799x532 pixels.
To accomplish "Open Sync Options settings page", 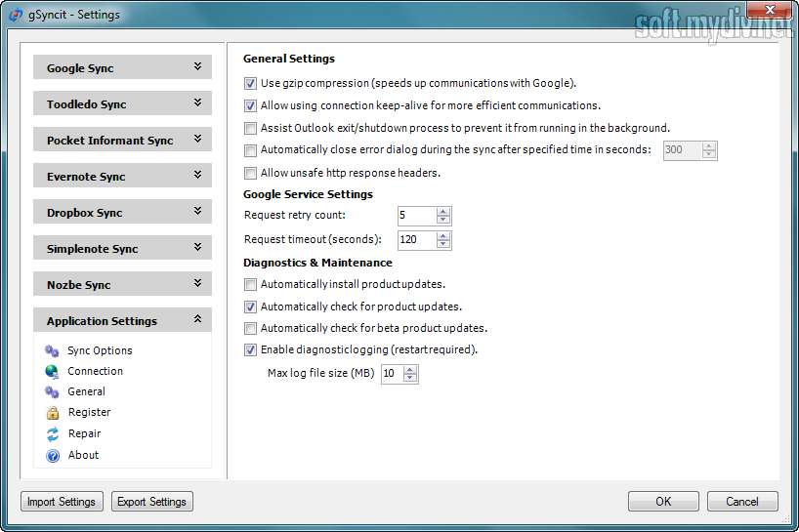I will tap(100, 350).
